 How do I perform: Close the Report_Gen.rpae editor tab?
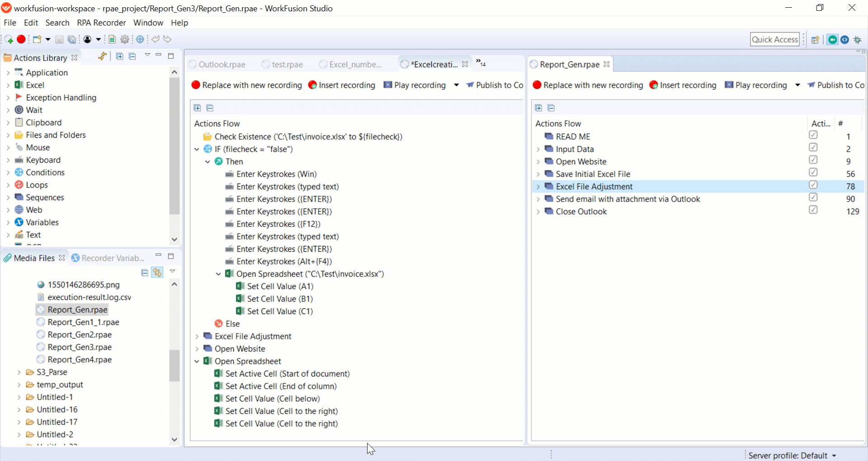click(607, 64)
